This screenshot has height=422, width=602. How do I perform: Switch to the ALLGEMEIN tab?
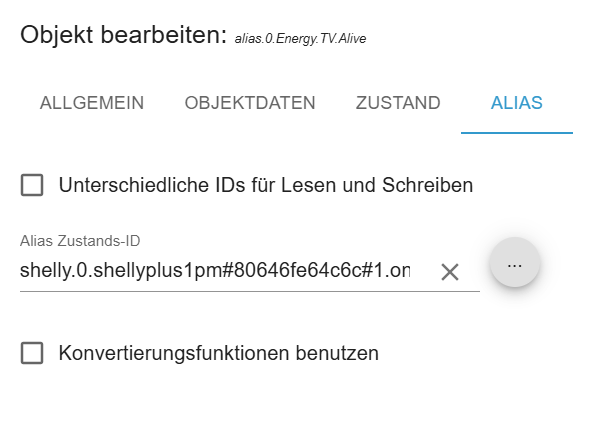click(x=92, y=103)
